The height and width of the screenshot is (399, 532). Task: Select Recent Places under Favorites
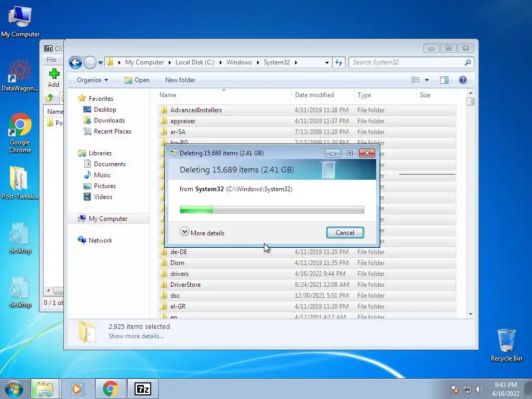click(107, 131)
